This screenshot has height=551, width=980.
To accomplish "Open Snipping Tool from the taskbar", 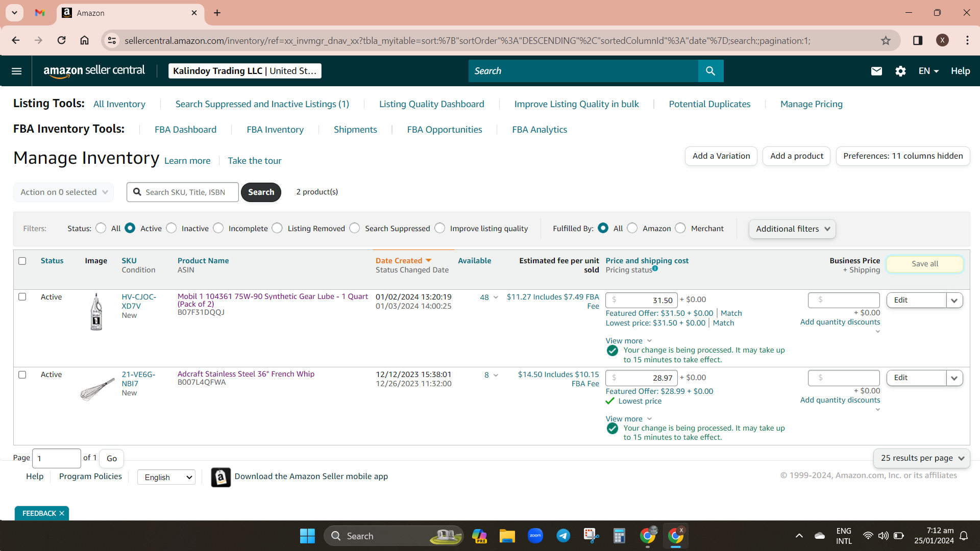I will (591, 536).
